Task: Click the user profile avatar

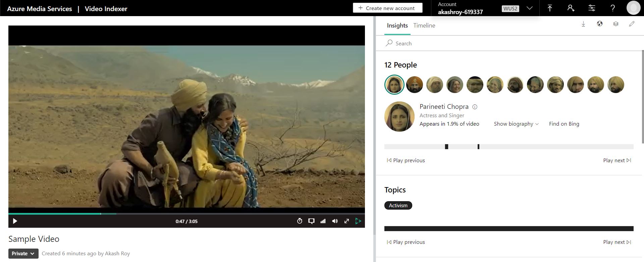Action: (x=633, y=8)
